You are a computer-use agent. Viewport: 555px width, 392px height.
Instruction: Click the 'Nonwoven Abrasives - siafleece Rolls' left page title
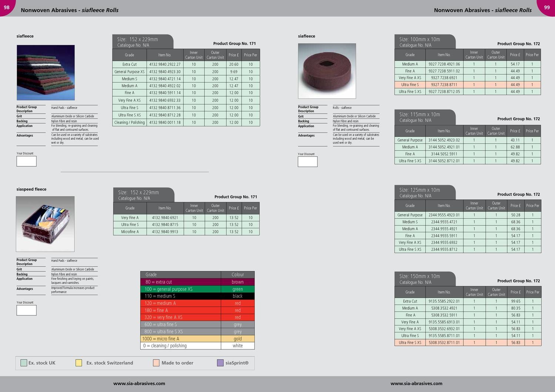[70, 10]
